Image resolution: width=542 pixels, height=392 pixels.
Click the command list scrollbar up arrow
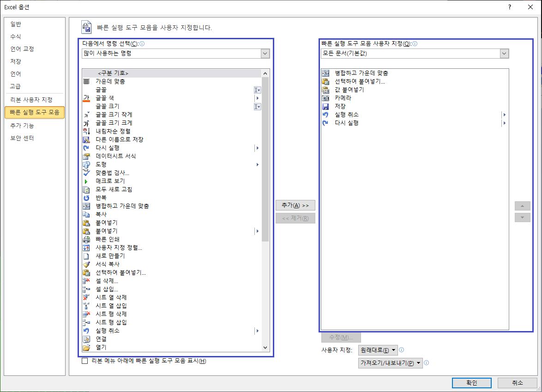[x=265, y=73]
